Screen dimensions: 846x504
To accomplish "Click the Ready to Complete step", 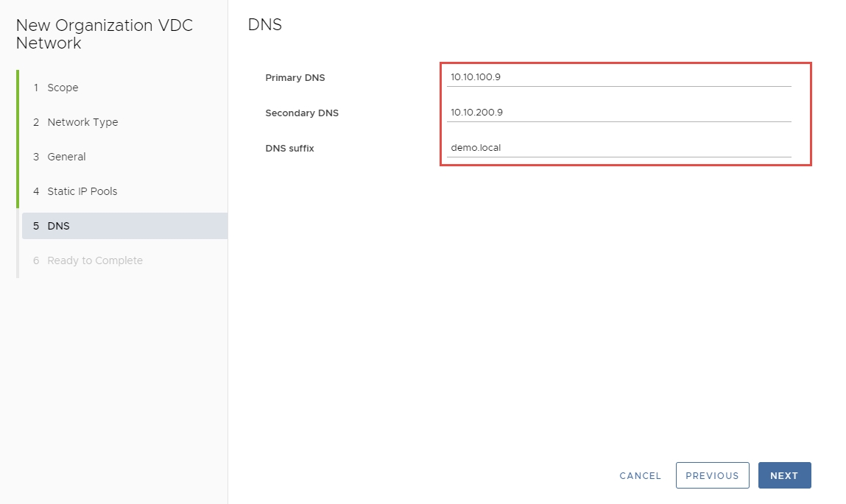I will pos(94,260).
